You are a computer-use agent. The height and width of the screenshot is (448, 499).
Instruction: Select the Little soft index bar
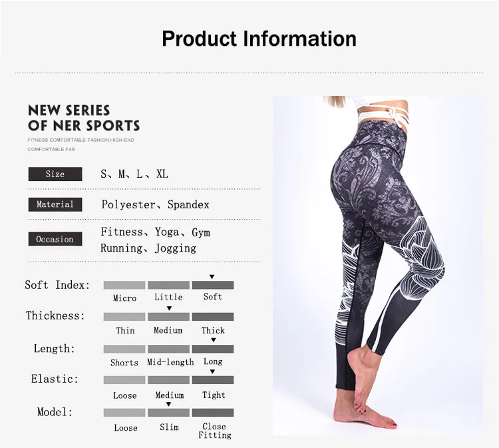click(169, 285)
